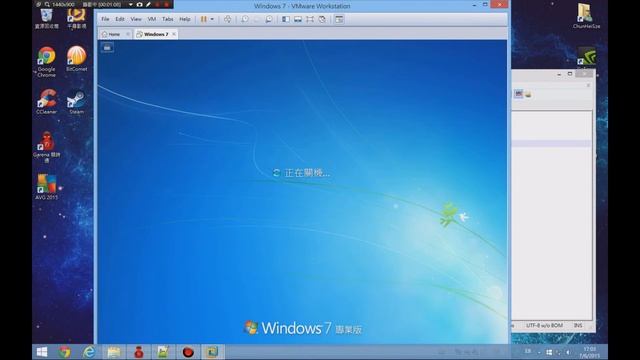Open the View menu in VMware Workstation
Image resolution: width=640 pixels, height=360 pixels.
[136, 19]
